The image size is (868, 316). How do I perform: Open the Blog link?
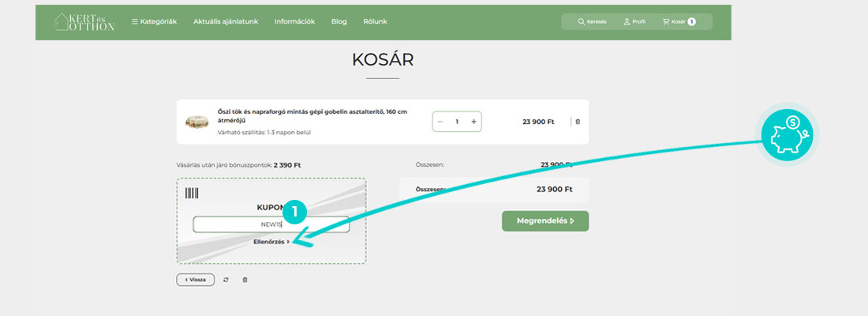339,21
